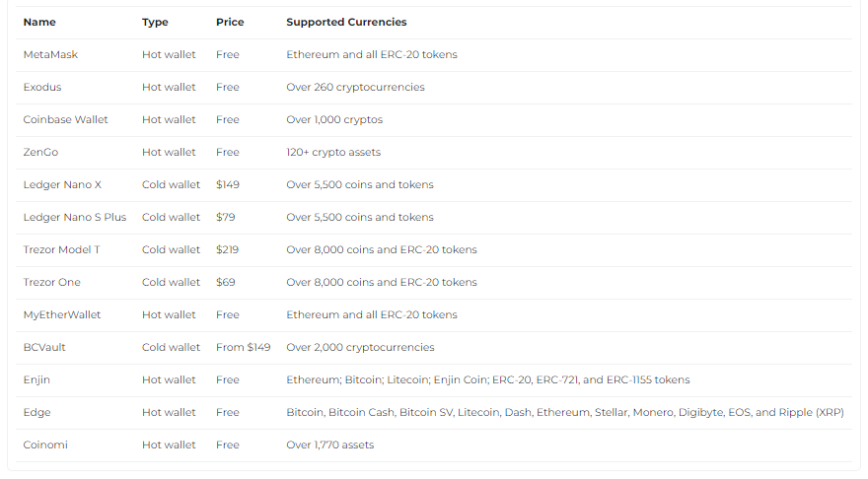Select the Exodus row name
This screenshot has width=868, height=479.
coord(42,88)
